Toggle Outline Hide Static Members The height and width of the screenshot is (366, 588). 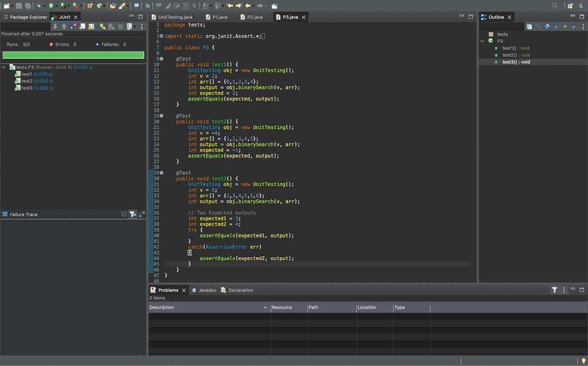coord(556,27)
